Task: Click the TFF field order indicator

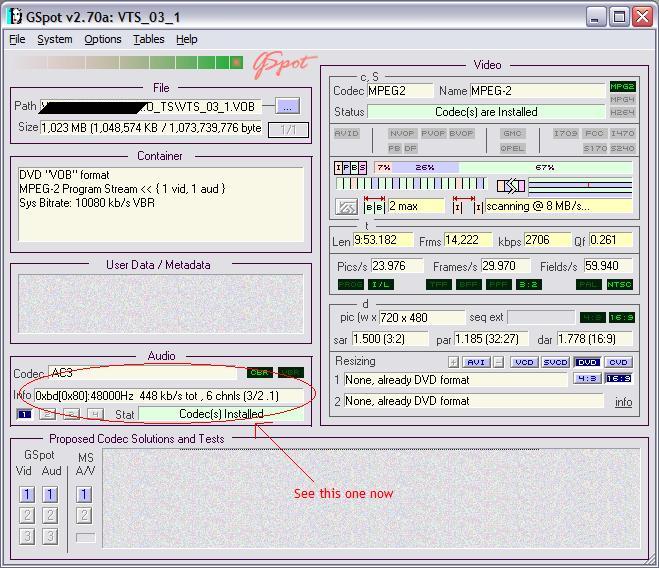Action: [439, 285]
